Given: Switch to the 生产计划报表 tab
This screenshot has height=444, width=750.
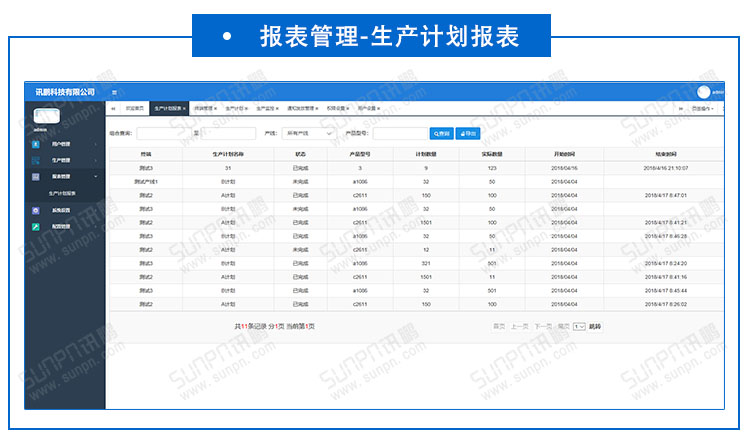Looking at the screenshot, I should click(x=167, y=109).
